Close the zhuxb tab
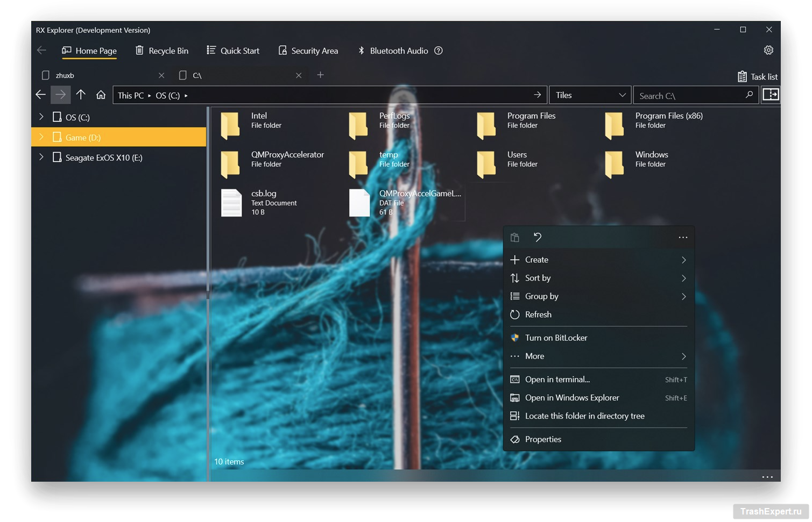812x522 pixels. (x=161, y=75)
